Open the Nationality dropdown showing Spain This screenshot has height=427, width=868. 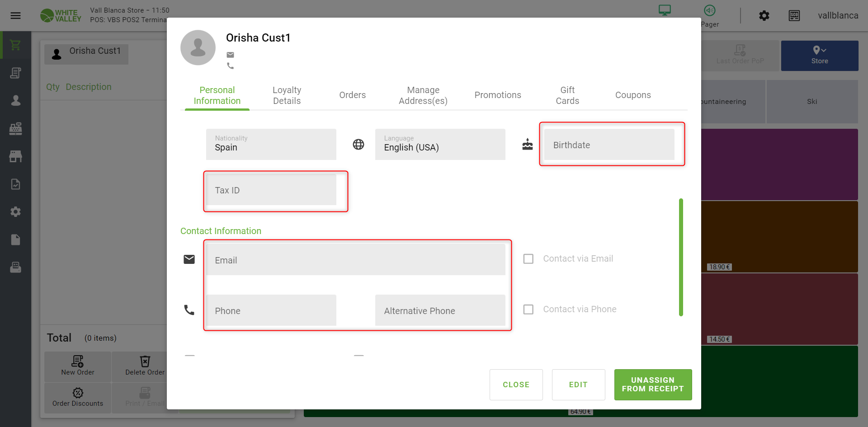271,145
